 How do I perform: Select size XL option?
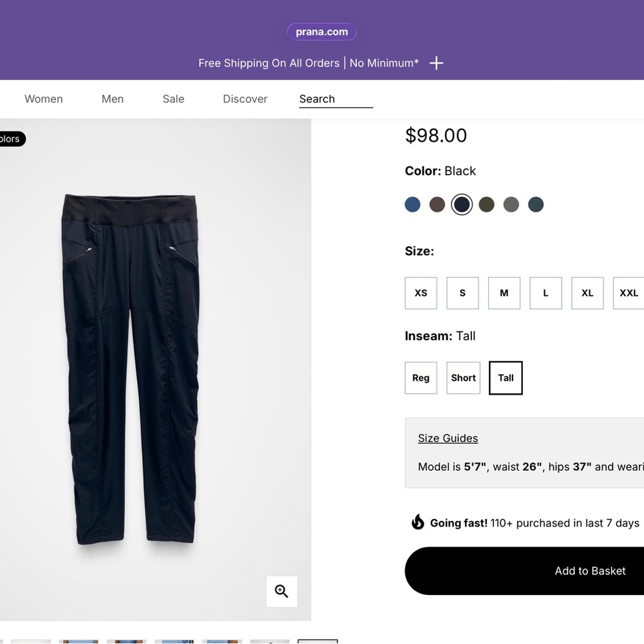(587, 293)
